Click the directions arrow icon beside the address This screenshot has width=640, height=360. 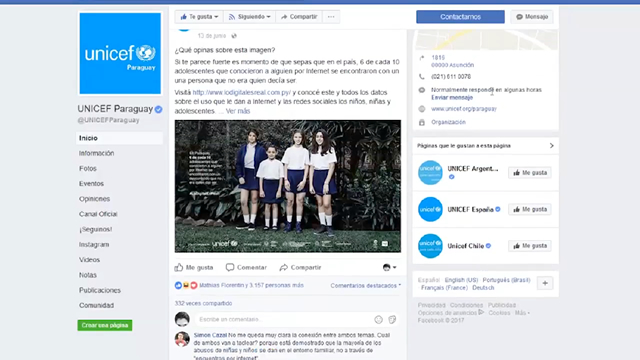[422, 58]
